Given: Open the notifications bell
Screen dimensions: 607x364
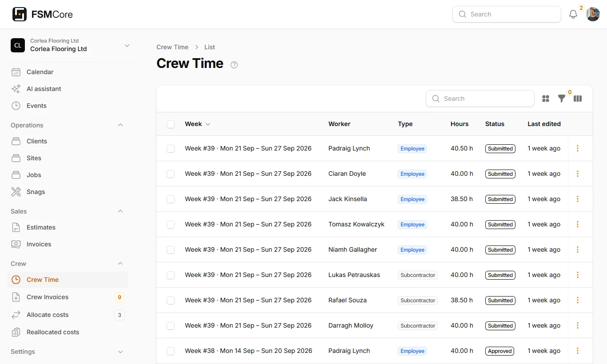Looking at the screenshot, I should coord(573,14).
